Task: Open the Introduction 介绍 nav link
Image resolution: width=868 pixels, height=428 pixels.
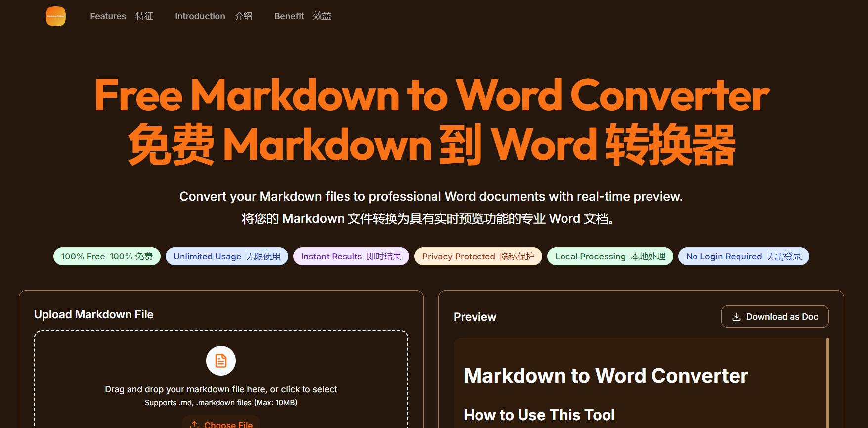Action: 214,16
